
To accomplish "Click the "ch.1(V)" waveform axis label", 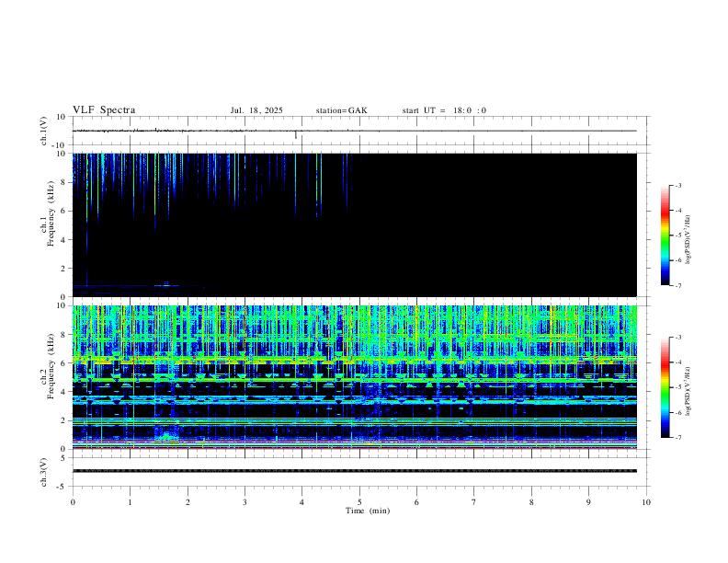I will point(44,131).
